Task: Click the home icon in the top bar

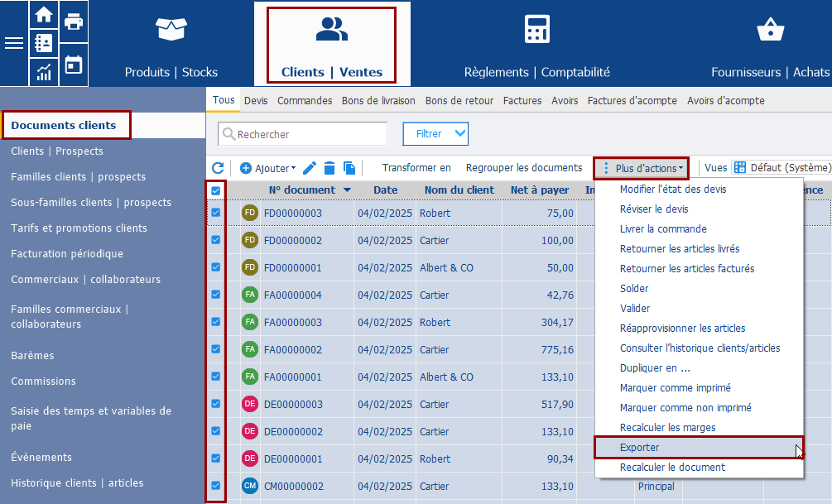Action: click(x=41, y=13)
